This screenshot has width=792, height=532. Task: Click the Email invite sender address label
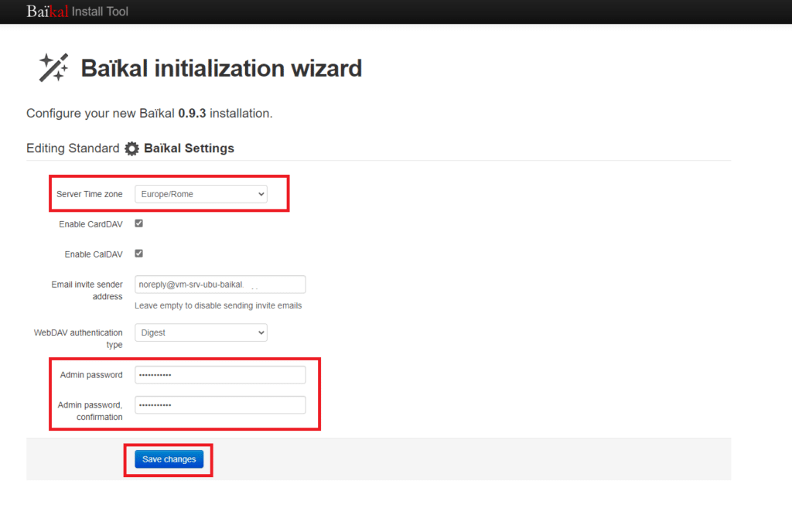click(x=87, y=291)
